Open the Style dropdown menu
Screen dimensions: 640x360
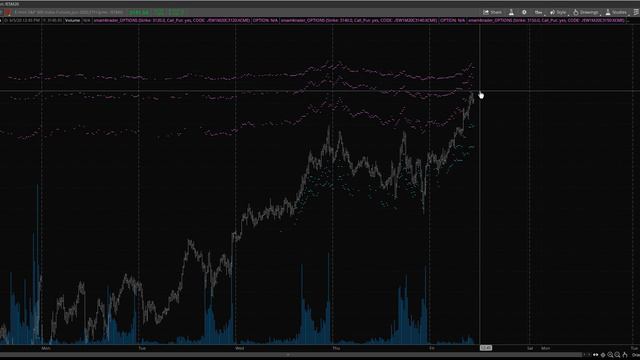point(558,12)
